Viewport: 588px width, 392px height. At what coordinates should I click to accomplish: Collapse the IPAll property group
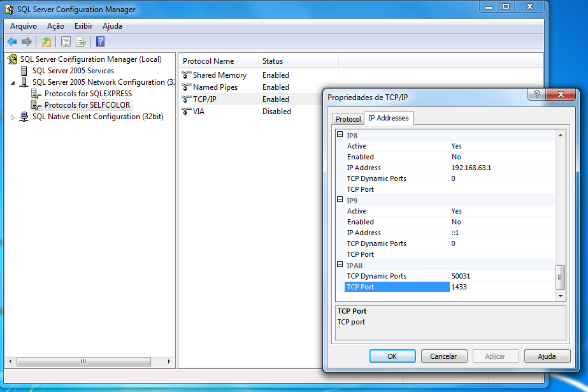tap(340, 264)
